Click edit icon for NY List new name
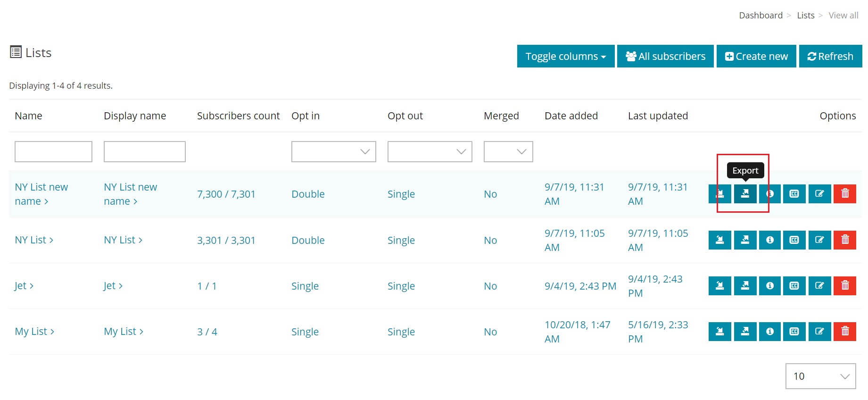The width and height of the screenshot is (868, 400). 819,194
